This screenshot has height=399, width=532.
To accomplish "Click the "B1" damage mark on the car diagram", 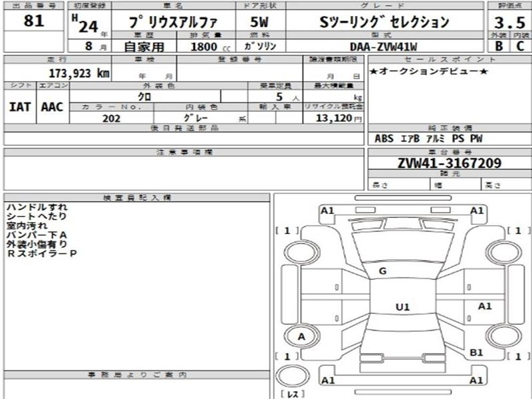I will click(476, 353).
